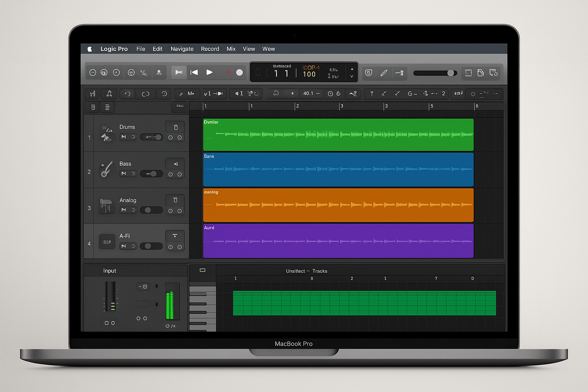Toggle the A-Fi track on/off switch

coord(151,246)
